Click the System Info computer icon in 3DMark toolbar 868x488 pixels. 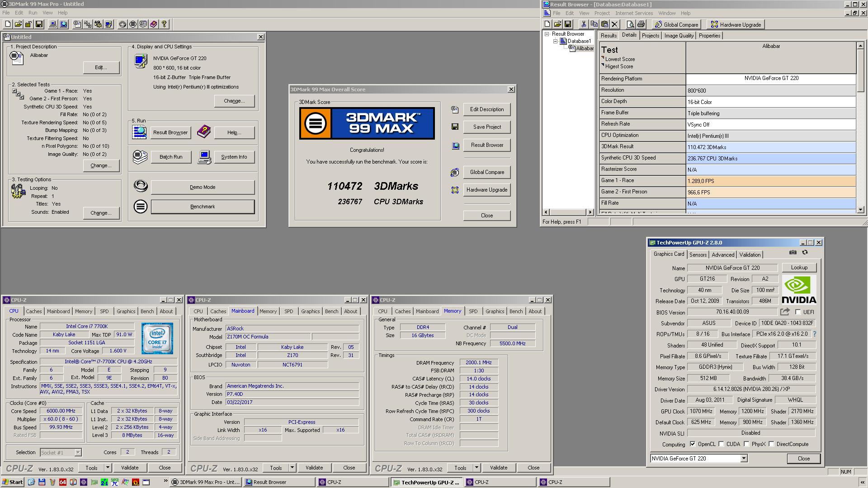(53, 24)
